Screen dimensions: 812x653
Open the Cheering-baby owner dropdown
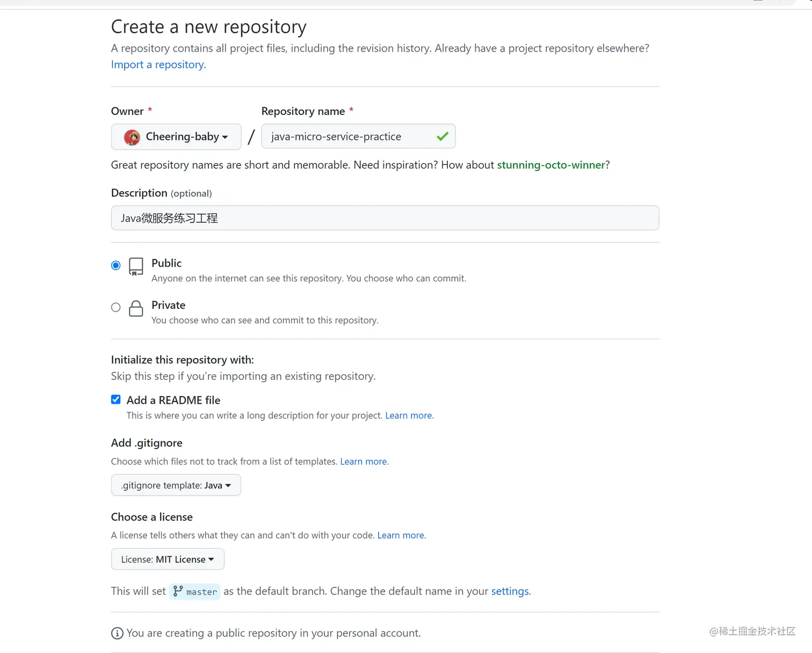pos(176,137)
